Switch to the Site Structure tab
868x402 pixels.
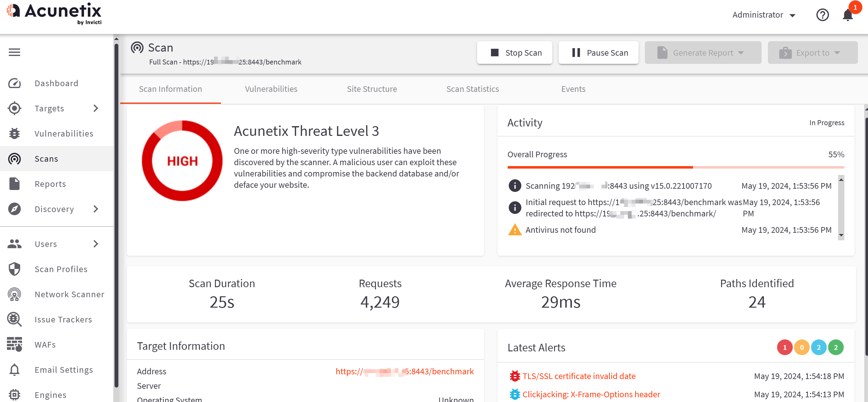click(x=372, y=89)
